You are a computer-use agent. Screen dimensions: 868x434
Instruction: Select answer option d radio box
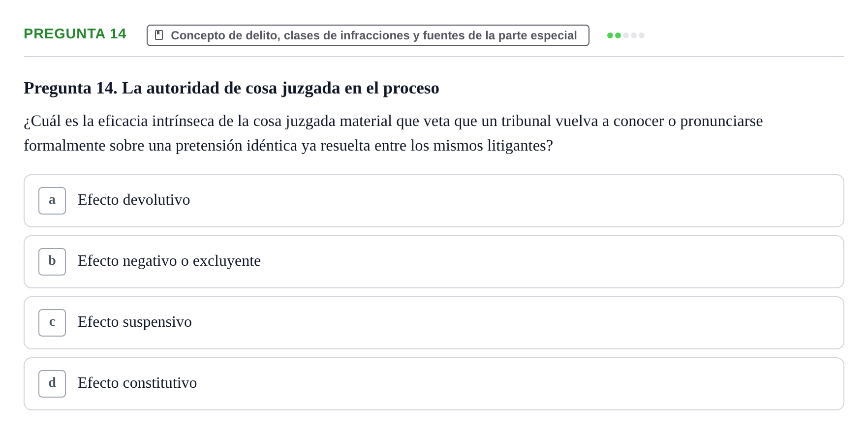point(52,384)
